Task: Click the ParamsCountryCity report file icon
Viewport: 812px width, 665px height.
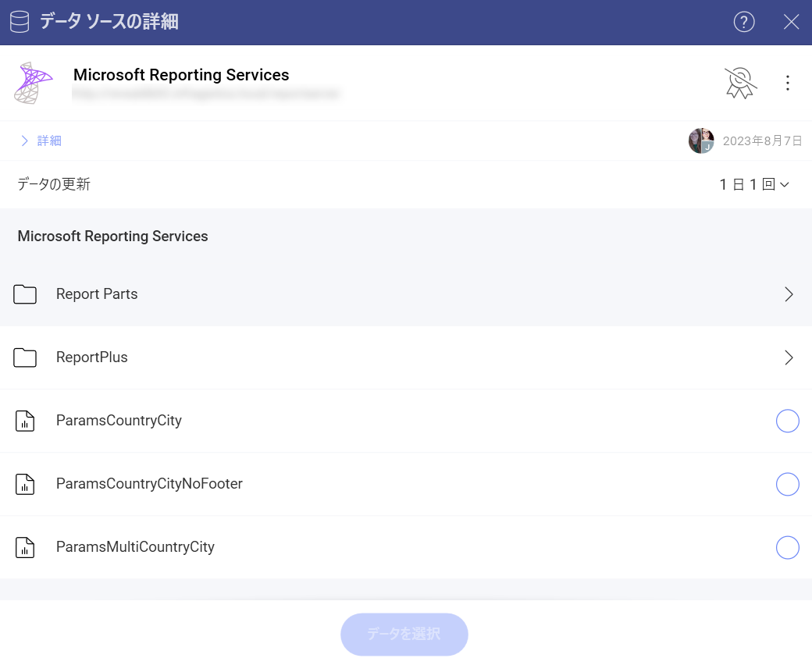Action: [25, 421]
